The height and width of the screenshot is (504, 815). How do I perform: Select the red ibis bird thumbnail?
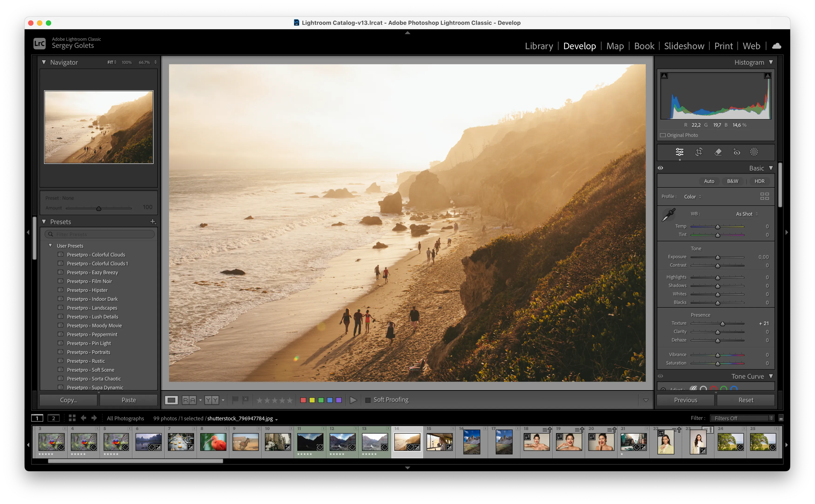213,442
